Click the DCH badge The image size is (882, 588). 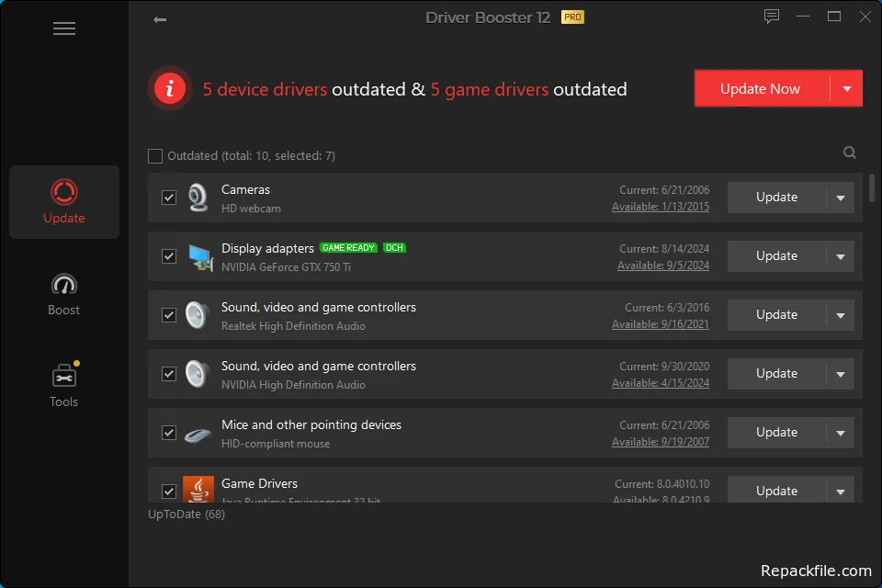[394, 247]
